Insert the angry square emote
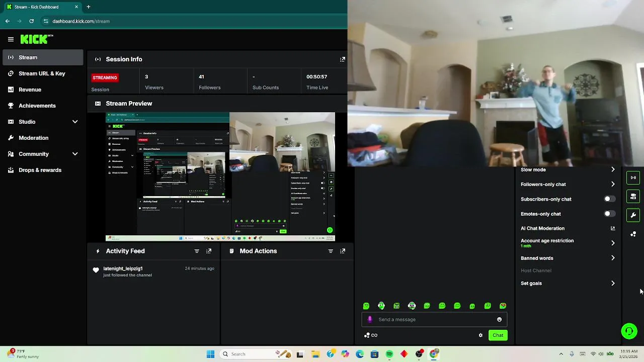 point(396,306)
